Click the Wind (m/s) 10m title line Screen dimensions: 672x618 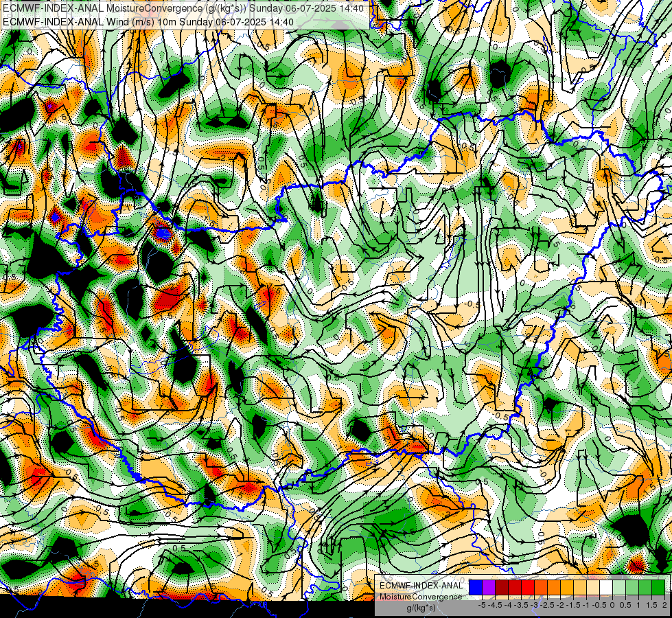coord(148,22)
